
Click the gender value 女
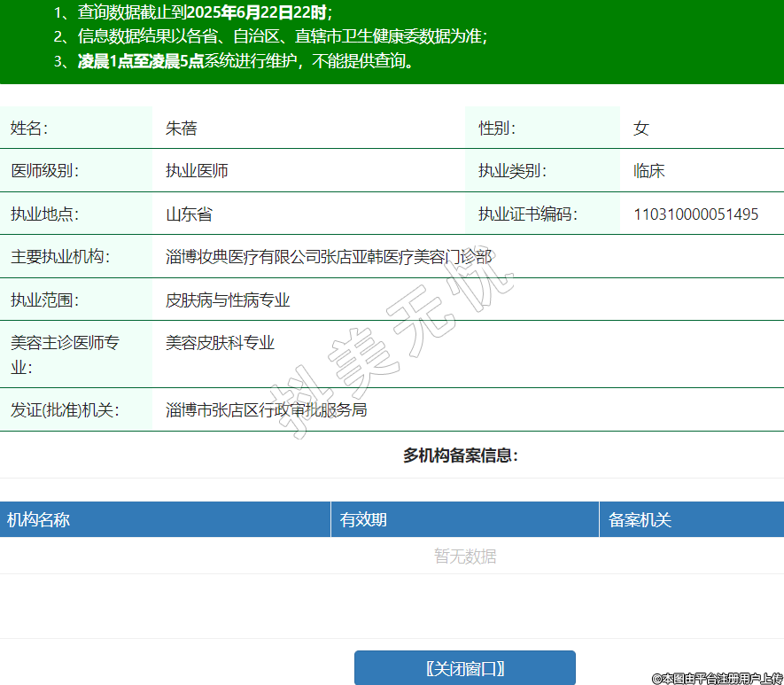click(x=640, y=128)
